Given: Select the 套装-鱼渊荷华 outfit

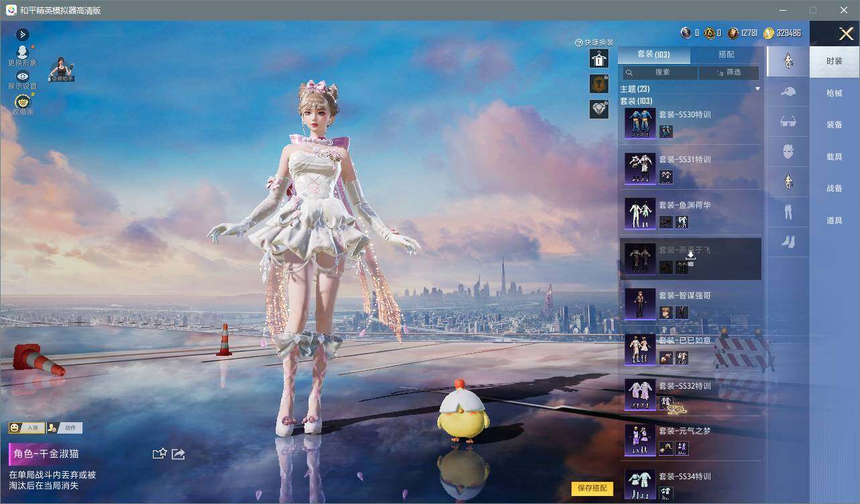Looking at the screenshot, I should point(690,212).
